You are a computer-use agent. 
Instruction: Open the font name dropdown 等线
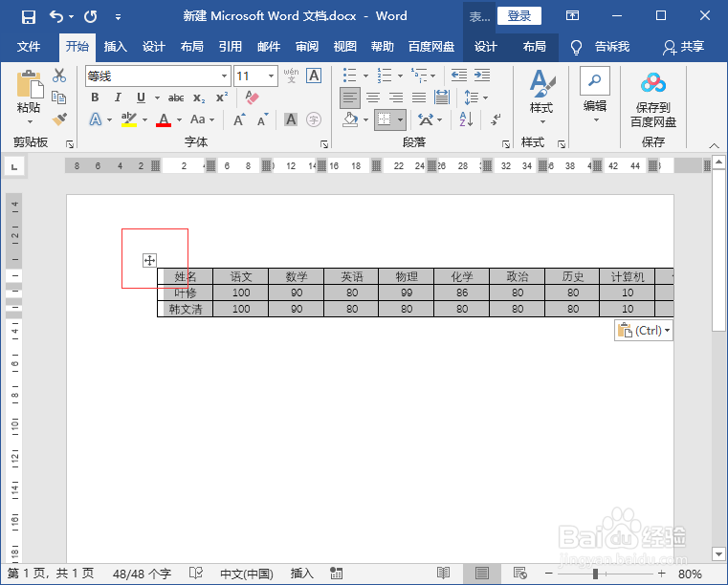tap(224, 76)
